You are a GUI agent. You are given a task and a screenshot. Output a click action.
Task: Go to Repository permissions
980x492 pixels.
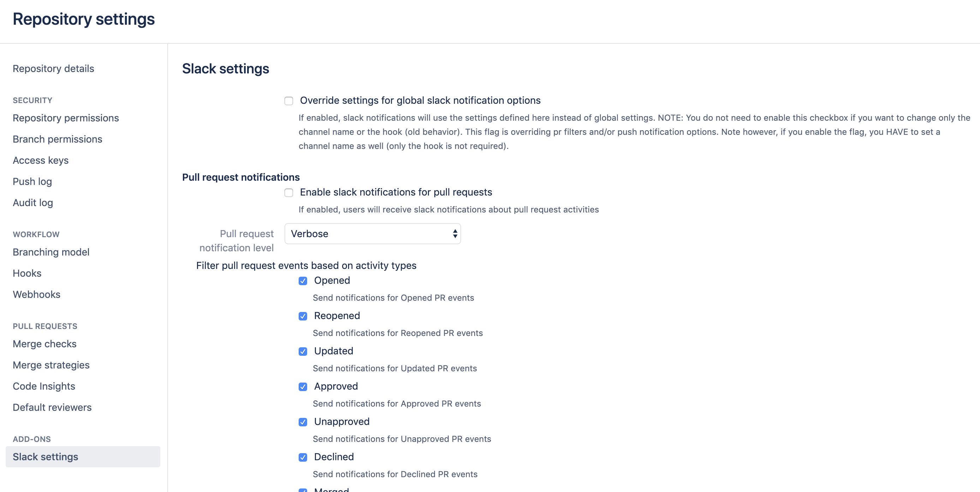(x=66, y=118)
